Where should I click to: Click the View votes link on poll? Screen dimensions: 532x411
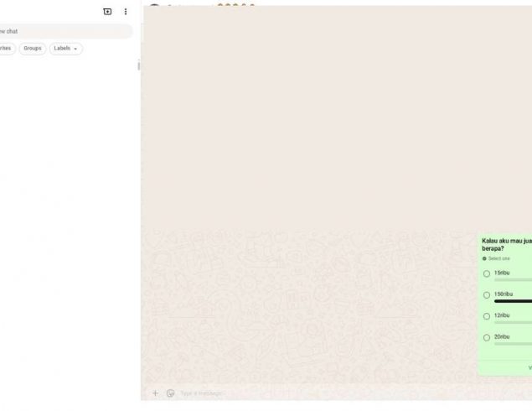click(x=529, y=367)
